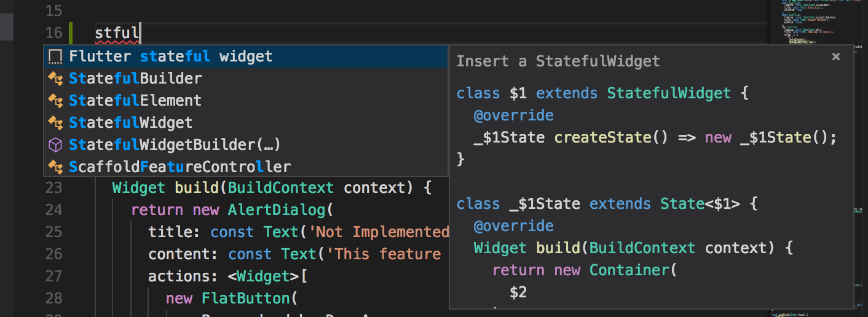This screenshot has width=868, height=317.
Task: Click the Insert a StatefulWidget heading
Action: coord(558,61)
